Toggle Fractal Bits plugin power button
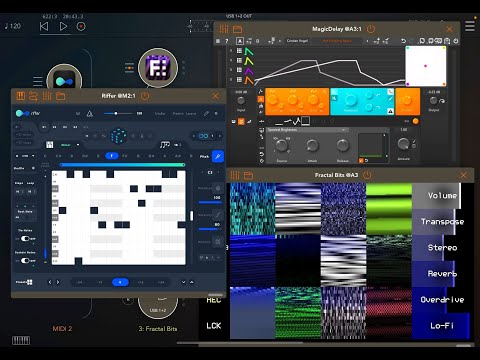 pos(367,175)
